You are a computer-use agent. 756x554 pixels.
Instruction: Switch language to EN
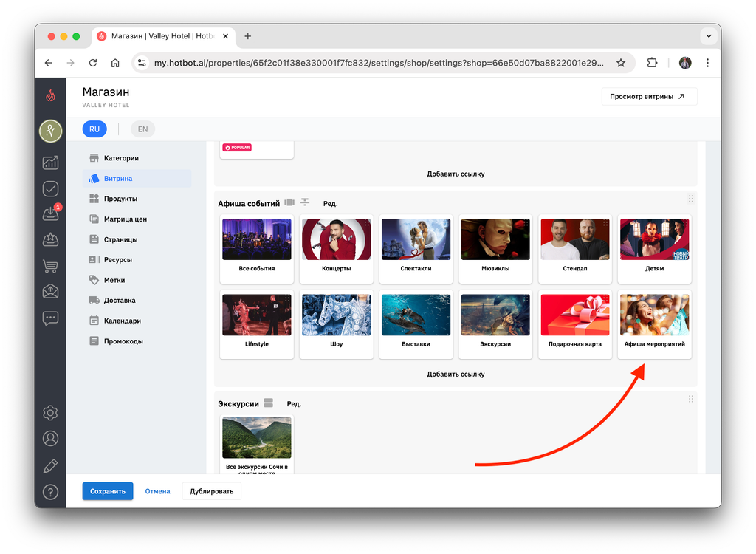tap(142, 129)
